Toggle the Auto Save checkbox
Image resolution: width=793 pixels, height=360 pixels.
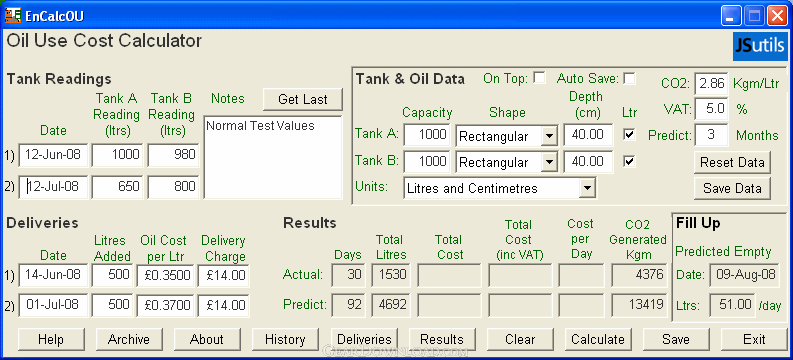click(x=629, y=78)
